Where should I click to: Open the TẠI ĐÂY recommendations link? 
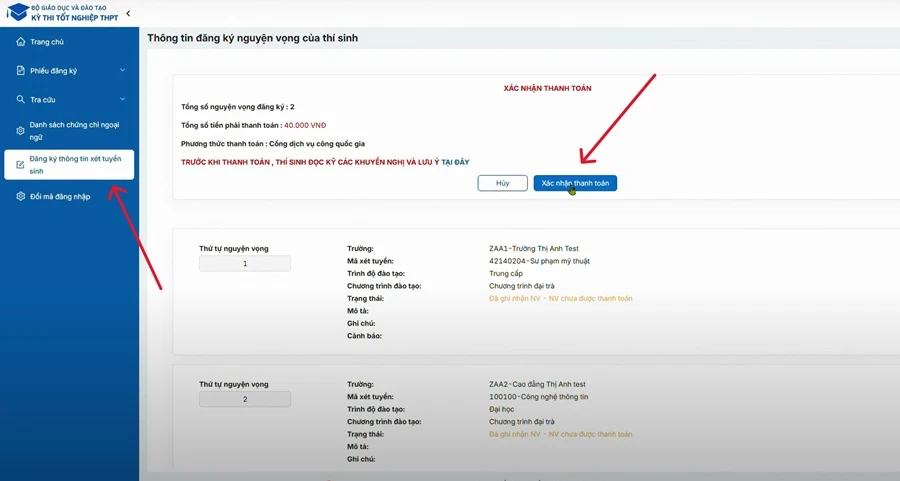tap(455, 162)
